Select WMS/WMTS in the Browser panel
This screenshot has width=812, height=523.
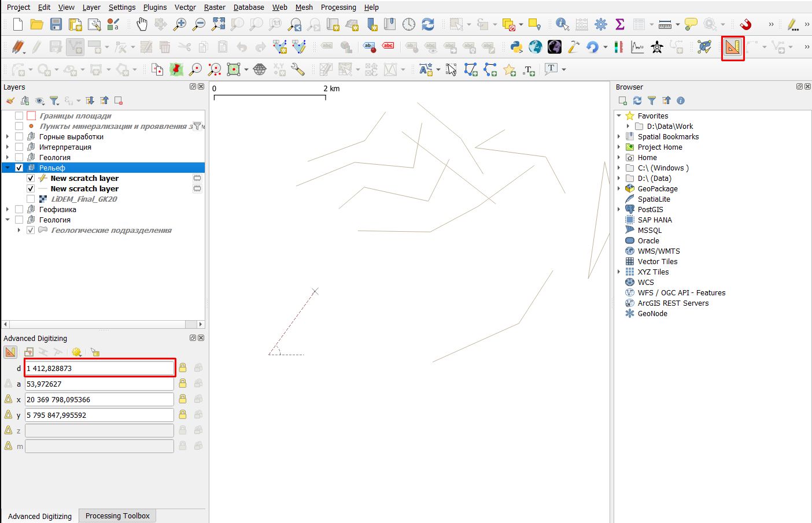click(658, 251)
